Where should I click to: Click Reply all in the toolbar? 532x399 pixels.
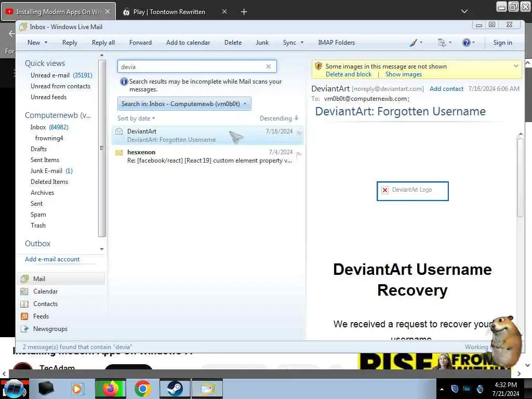(x=103, y=43)
